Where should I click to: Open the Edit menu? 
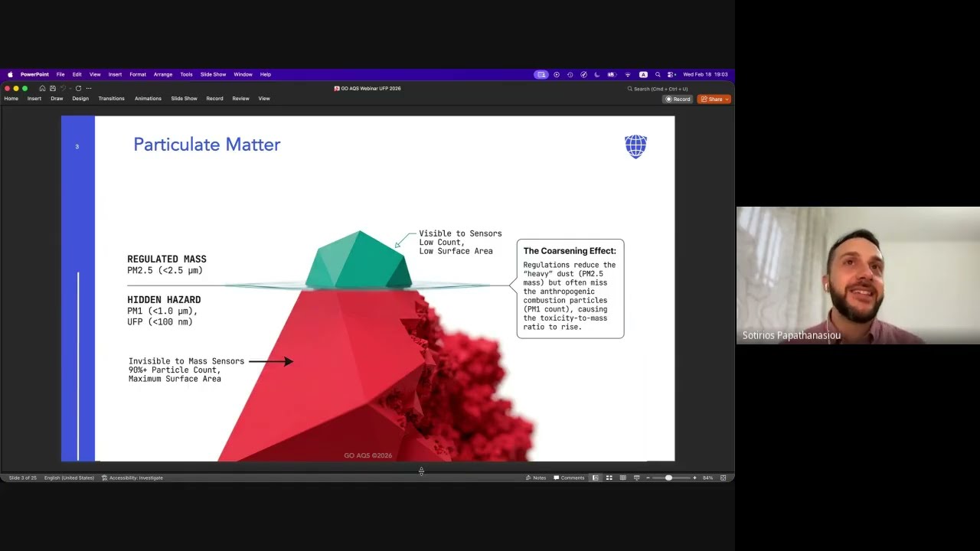click(x=77, y=74)
